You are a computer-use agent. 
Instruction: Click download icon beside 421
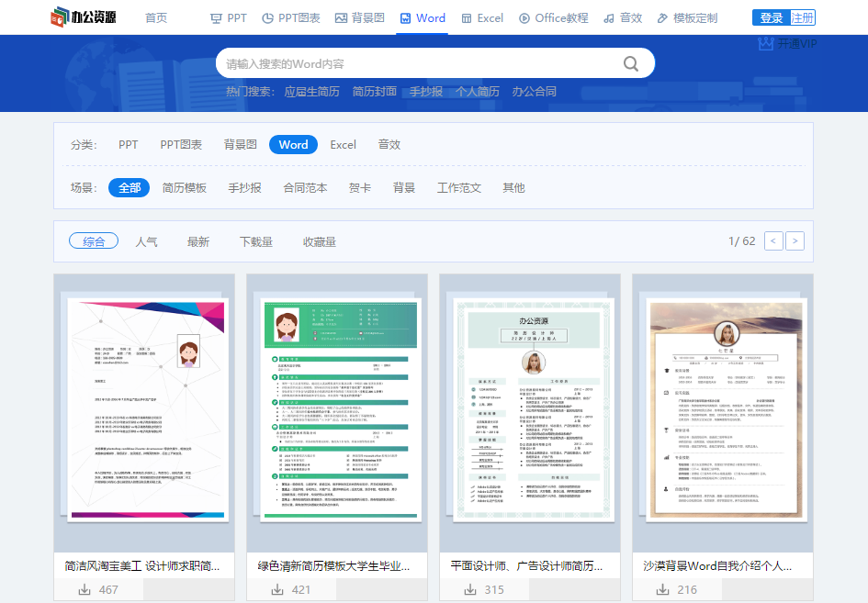click(277, 590)
